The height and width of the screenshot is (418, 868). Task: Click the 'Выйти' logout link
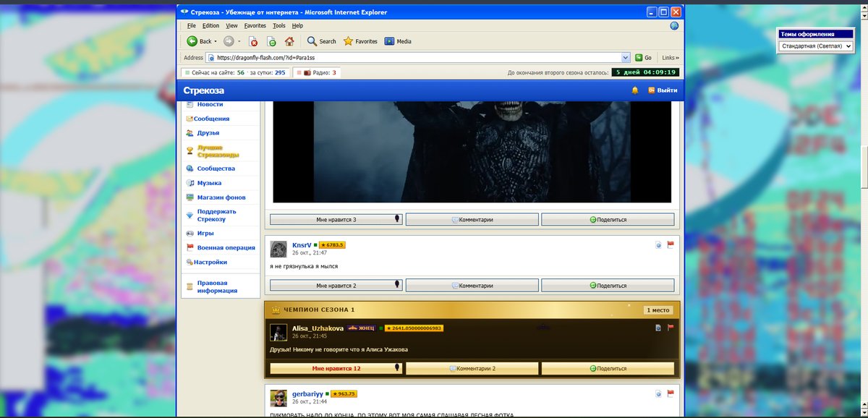[x=663, y=90]
